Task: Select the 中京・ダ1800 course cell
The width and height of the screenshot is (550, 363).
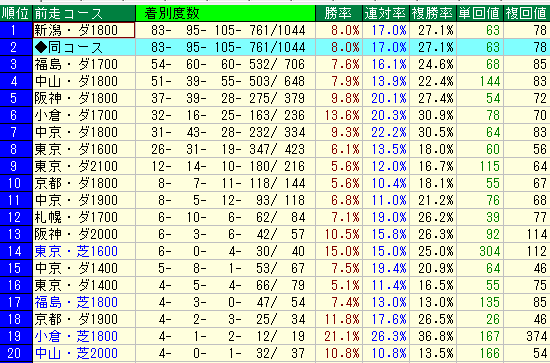Action: click(x=84, y=132)
